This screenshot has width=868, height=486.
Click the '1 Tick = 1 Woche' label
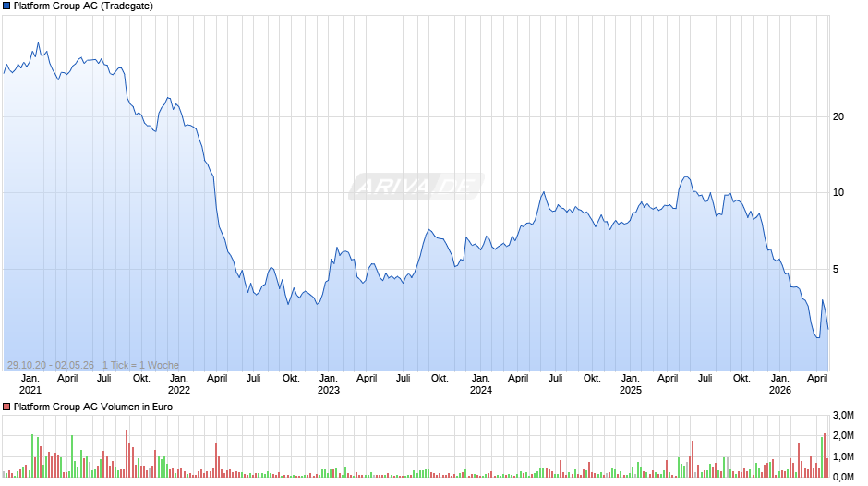pyautogui.click(x=140, y=365)
